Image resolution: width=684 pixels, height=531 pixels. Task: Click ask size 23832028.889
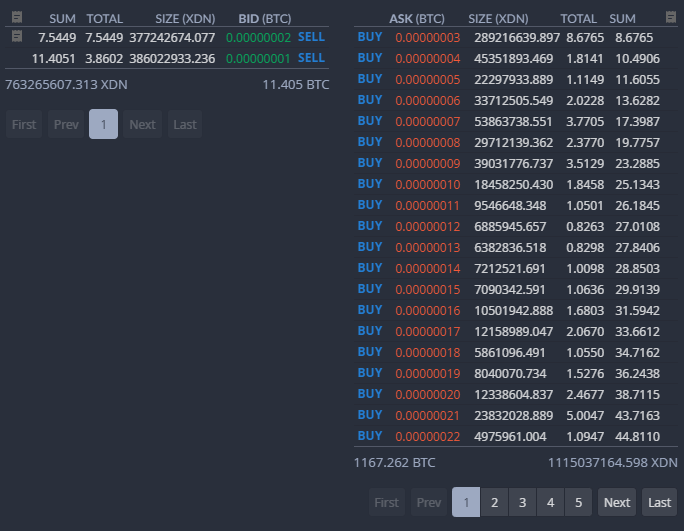[513, 415]
